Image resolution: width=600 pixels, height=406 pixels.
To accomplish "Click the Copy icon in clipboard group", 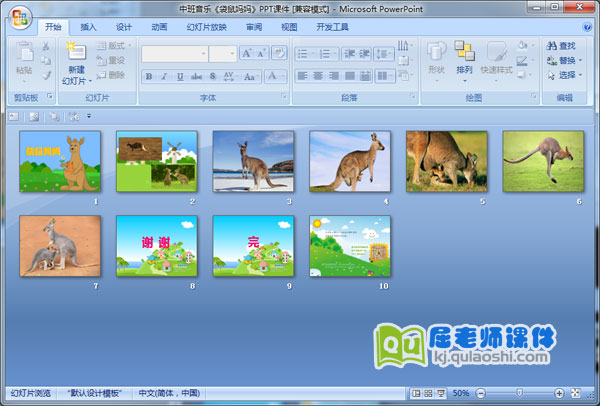I will (x=46, y=60).
